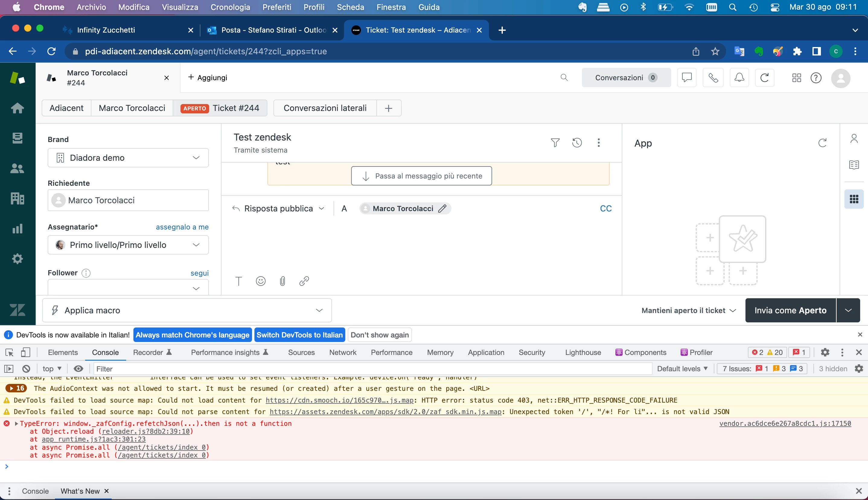This screenshot has height=500, width=868.
Task: Open the Conversazioni laterali tab
Action: (325, 108)
